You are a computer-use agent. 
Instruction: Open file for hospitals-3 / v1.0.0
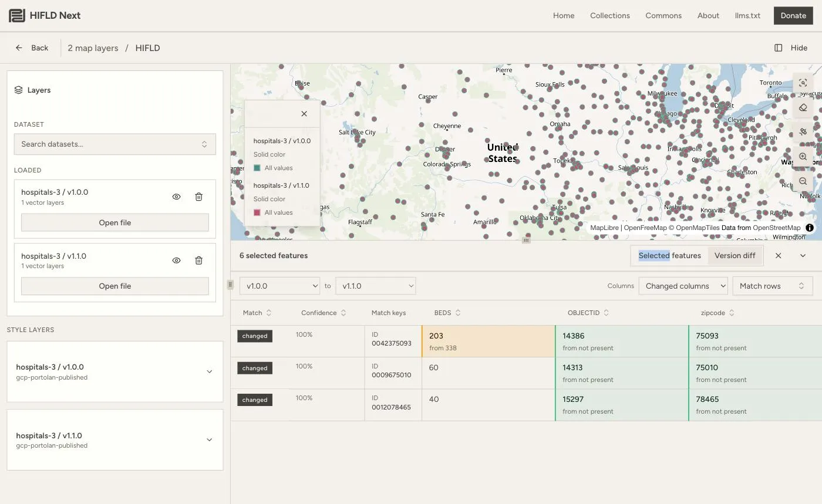pyautogui.click(x=115, y=222)
